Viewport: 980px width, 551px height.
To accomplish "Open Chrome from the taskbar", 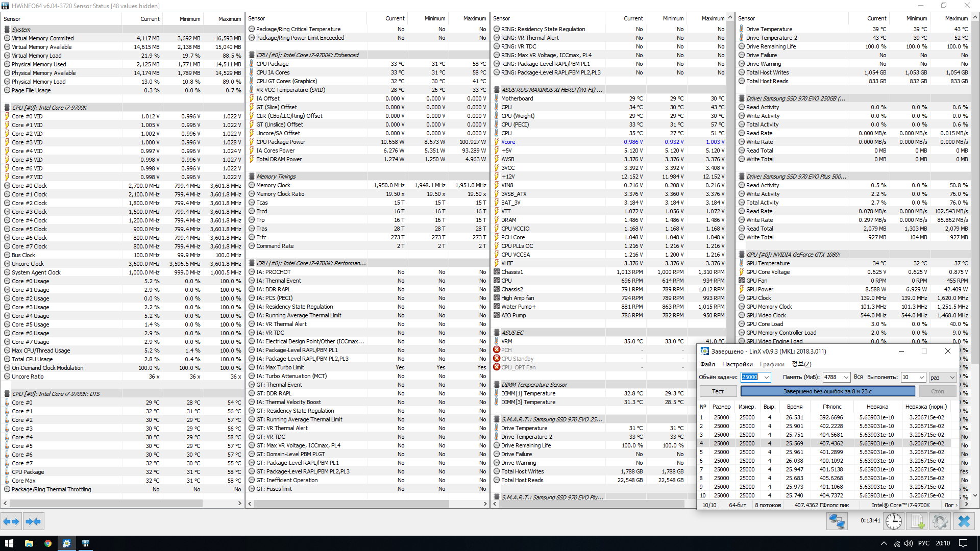I will 47,543.
